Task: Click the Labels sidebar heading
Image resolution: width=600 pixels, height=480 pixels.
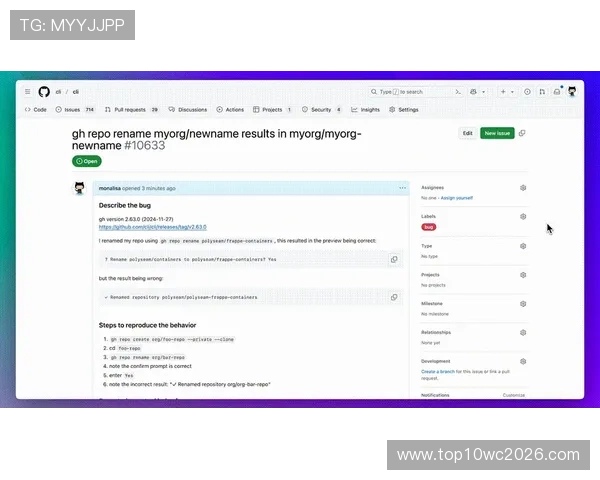Action: point(428,216)
